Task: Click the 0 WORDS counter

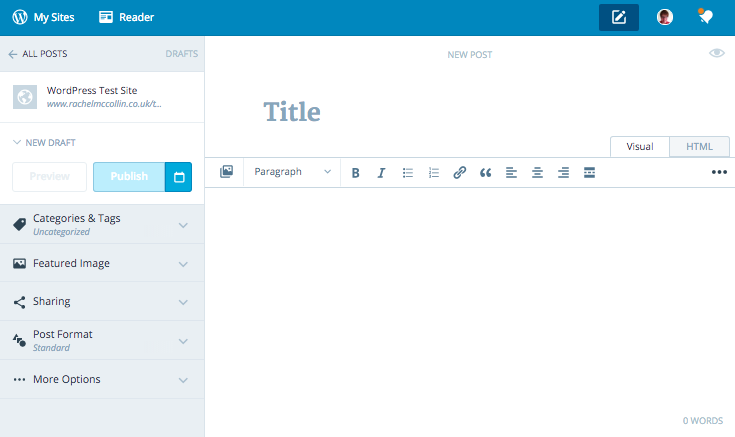Action: coord(703,421)
